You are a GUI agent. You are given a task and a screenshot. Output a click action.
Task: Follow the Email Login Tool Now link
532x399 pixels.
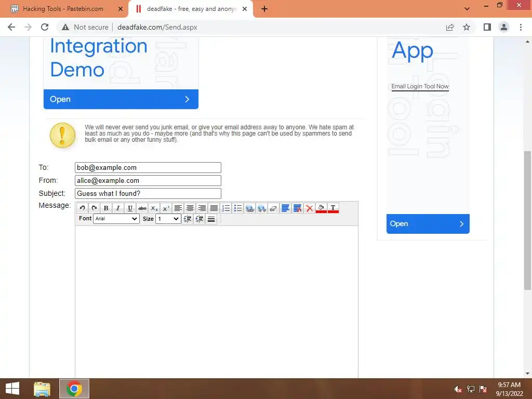pyautogui.click(x=420, y=87)
